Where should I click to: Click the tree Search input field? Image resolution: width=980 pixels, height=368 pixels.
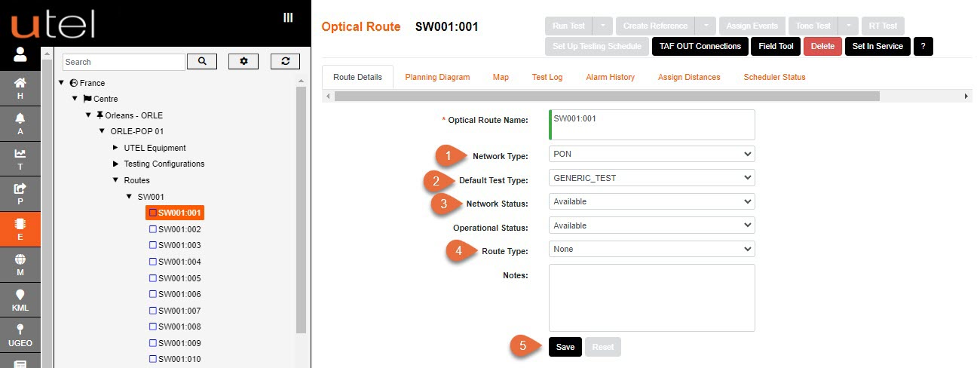124,62
